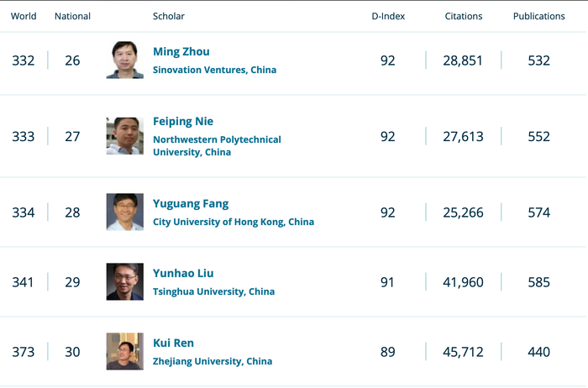Open the Yuguang Fang scholar link

coord(191,204)
